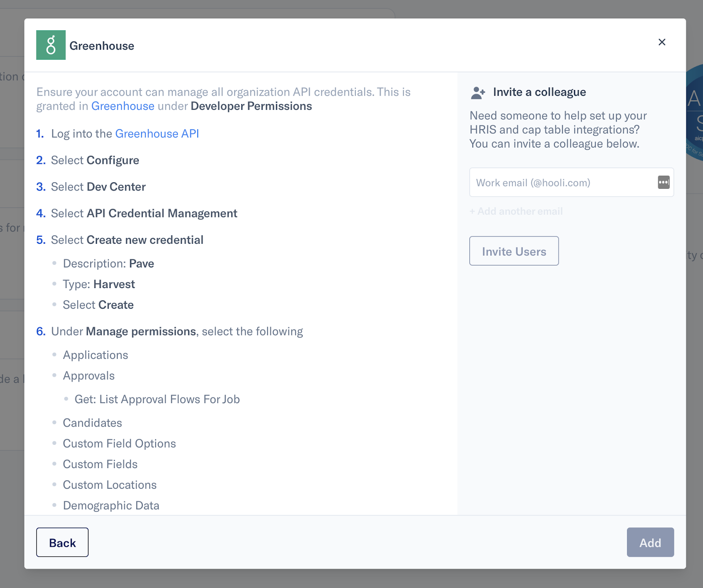Click the Greenhouse dialog title
This screenshot has height=588, width=703.
click(102, 46)
